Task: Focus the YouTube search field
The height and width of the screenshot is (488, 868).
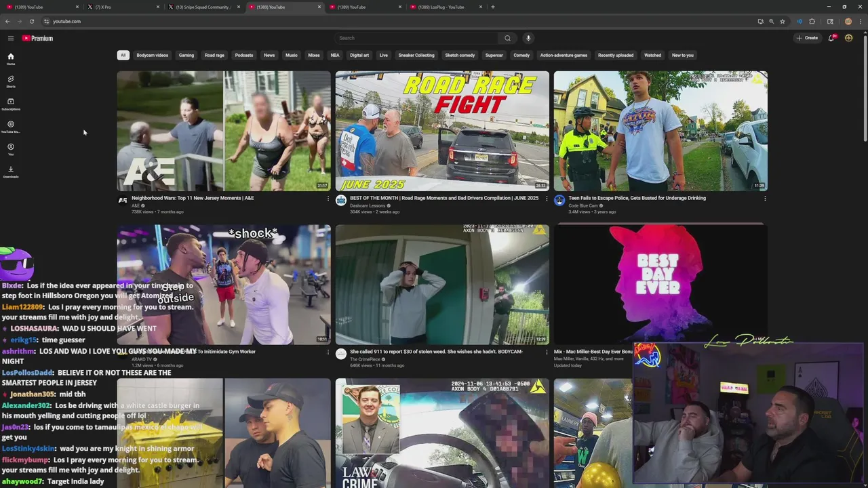Action: click(x=417, y=38)
